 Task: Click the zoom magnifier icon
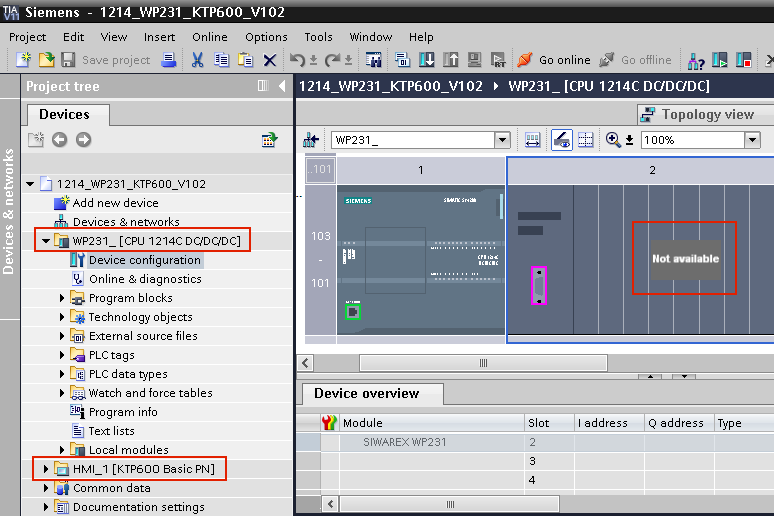pos(613,140)
